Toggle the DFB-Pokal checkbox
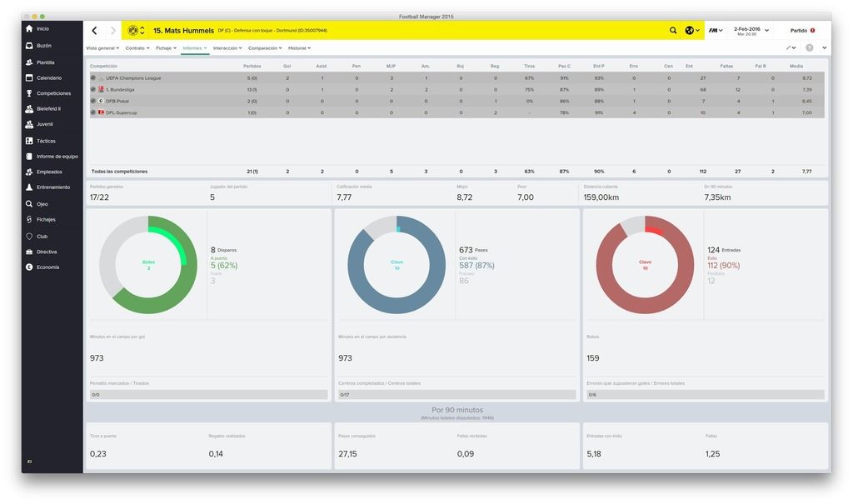853x504 pixels. coord(93,101)
